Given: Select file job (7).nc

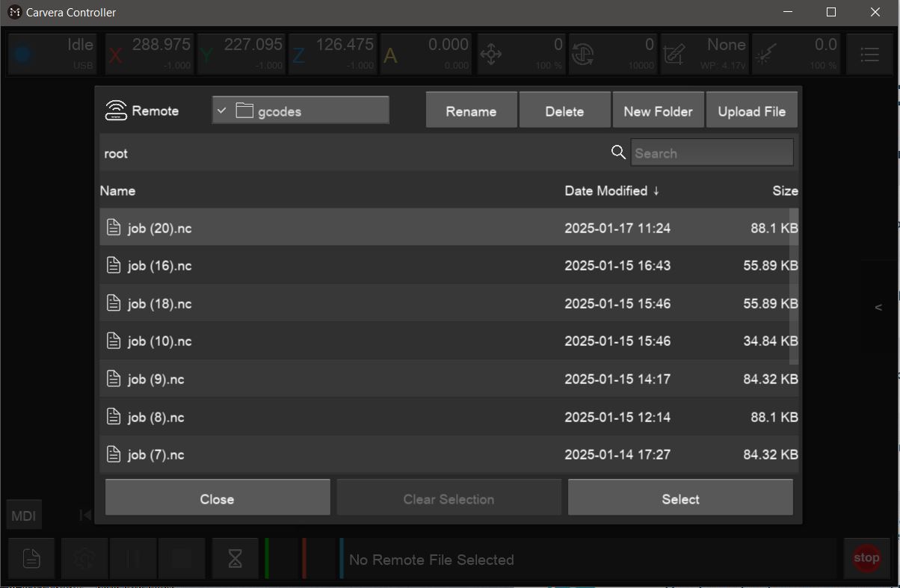Looking at the screenshot, I should [449, 454].
